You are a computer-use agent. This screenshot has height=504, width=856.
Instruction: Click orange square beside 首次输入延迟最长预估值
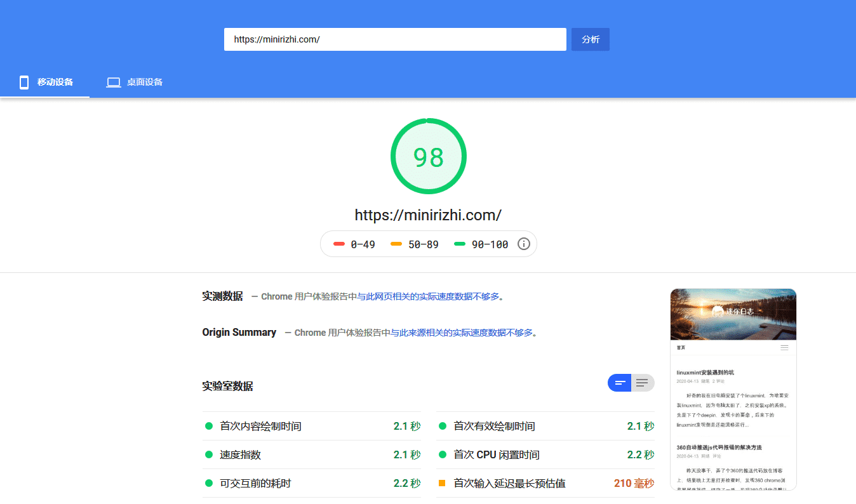pos(443,483)
